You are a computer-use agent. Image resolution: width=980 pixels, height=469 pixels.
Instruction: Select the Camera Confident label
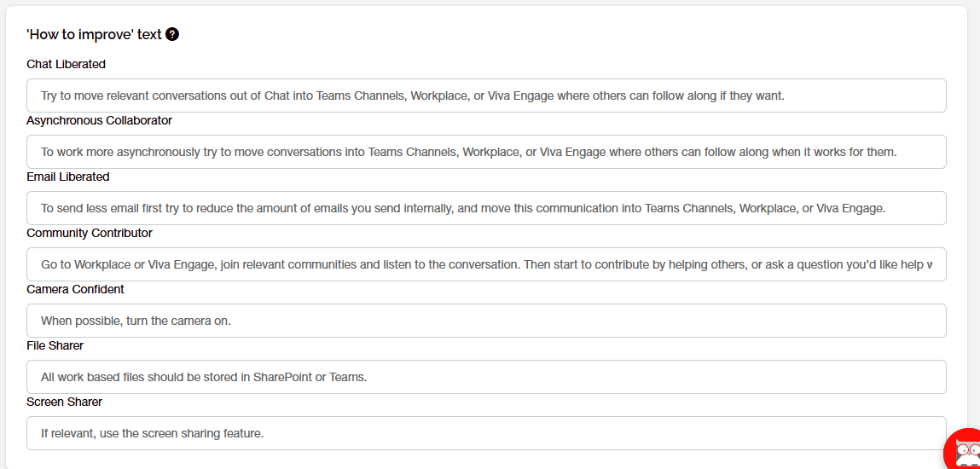76,289
